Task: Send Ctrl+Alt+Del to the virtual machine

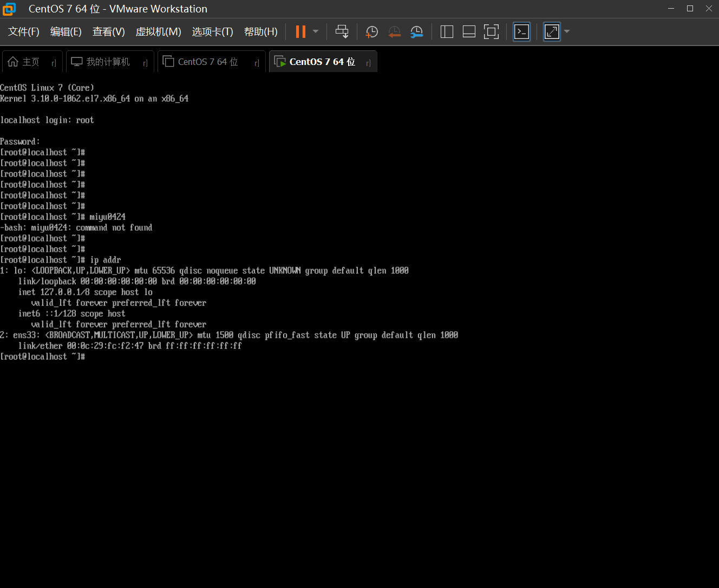Action: (x=342, y=32)
